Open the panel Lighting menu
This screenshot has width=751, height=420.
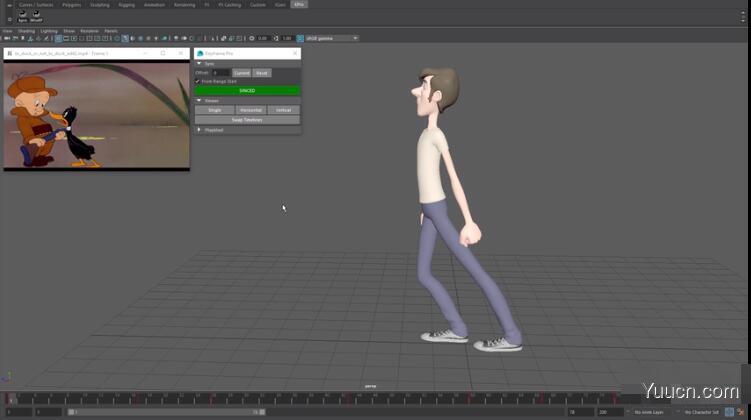(49, 31)
